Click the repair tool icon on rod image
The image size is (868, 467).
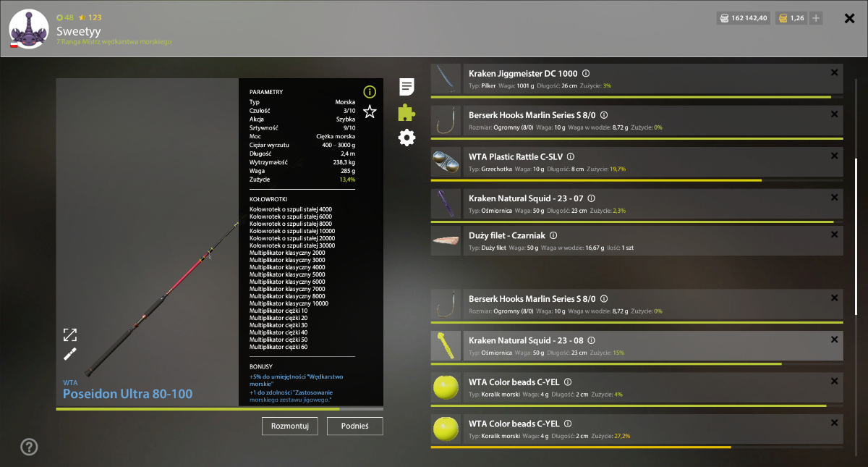pos(69,354)
